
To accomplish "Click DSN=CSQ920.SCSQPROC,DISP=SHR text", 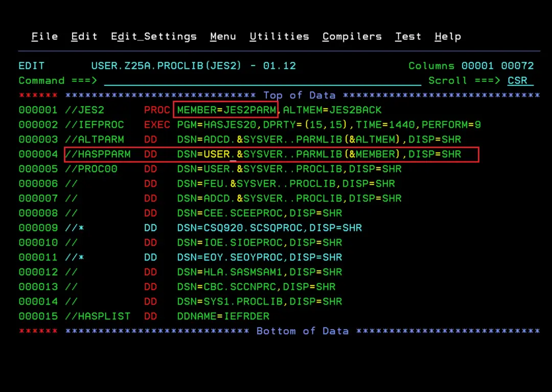I will [270, 228].
